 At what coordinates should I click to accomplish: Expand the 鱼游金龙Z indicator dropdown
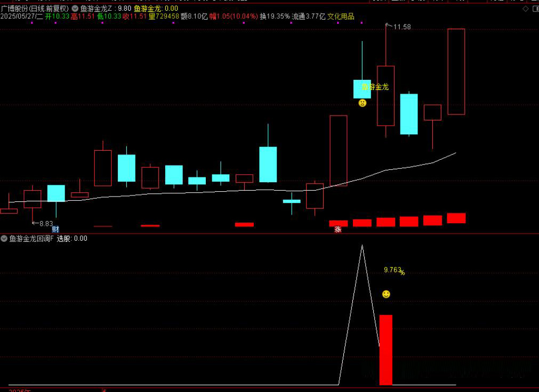(x=75, y=9)
